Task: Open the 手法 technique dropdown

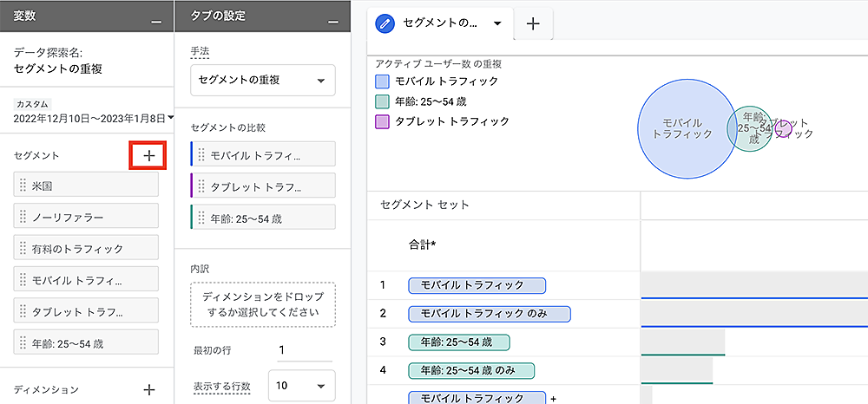Action: [x=262, y=81]
